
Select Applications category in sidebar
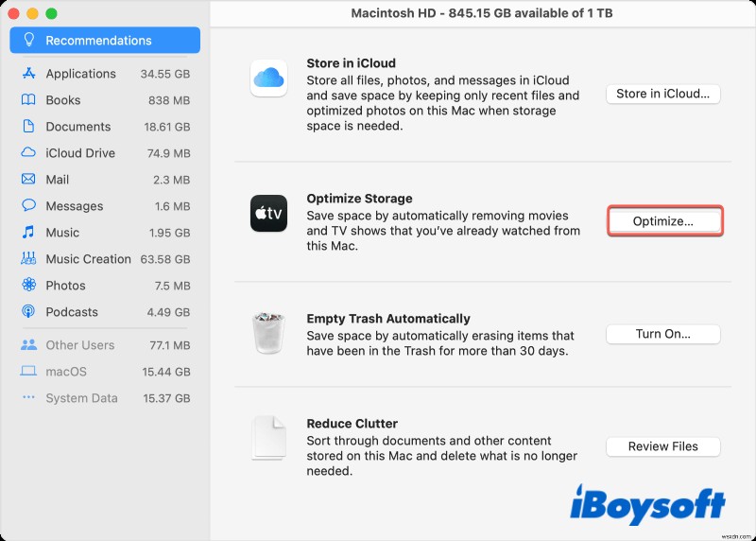[x=80, y=74]
